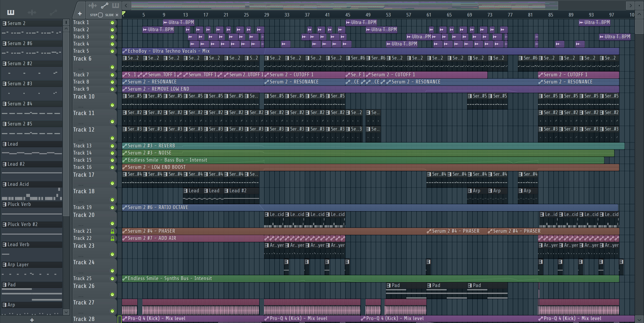
Task: Click the Track 27 header label
Action: point(84,303)
